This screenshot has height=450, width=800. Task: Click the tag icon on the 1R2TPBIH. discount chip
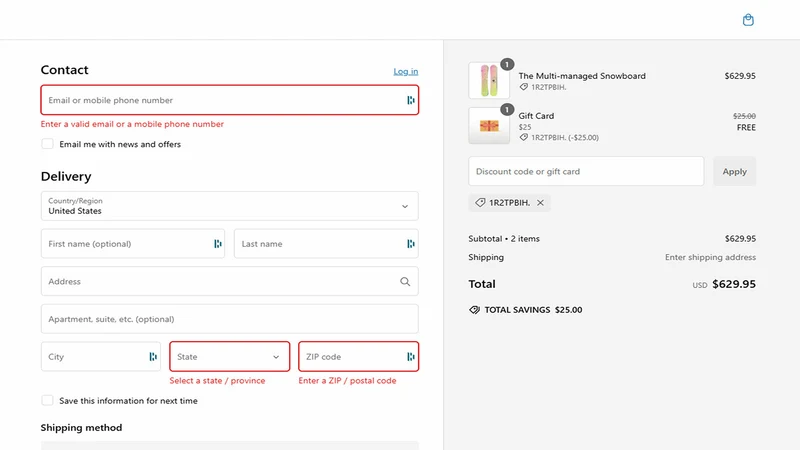click(480, 203)
